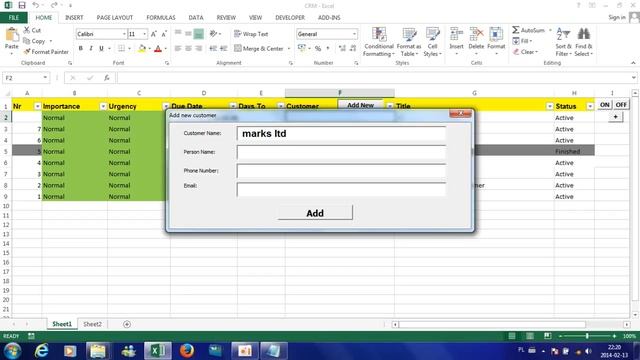Click the Person Name input field
Viewport: 640px width, 360px height.
pyautogui.click(x=341, y=152)
